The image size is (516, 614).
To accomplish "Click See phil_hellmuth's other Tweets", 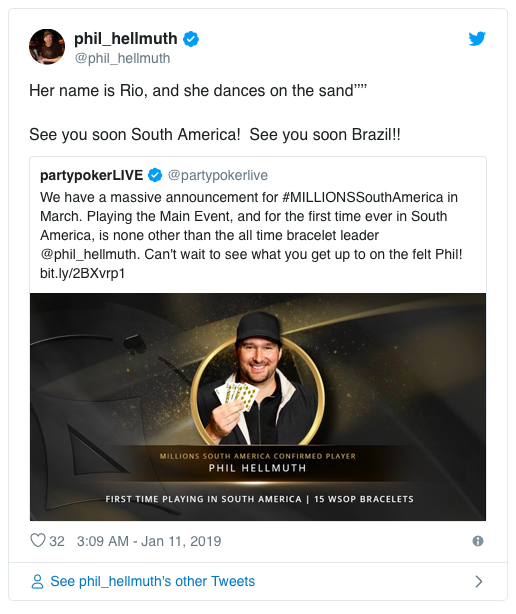I will (153, 581).
